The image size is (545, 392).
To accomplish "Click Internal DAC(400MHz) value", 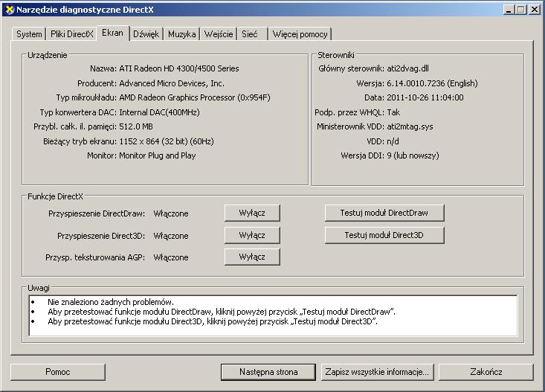I will [159, 112].
